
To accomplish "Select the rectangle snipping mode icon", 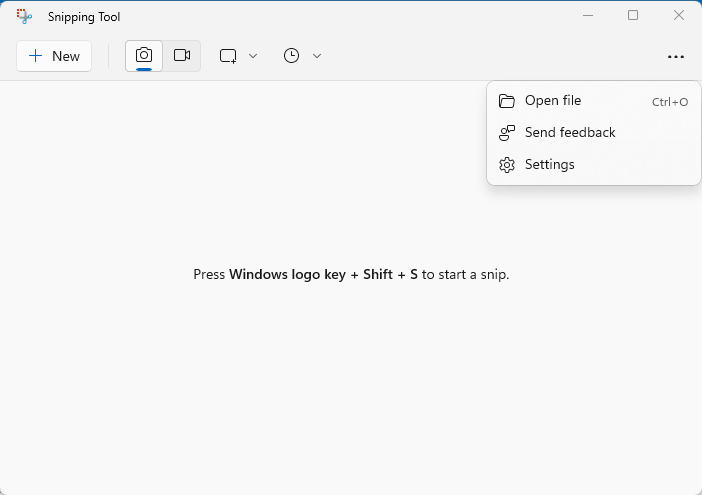I will tap(228, 56).
